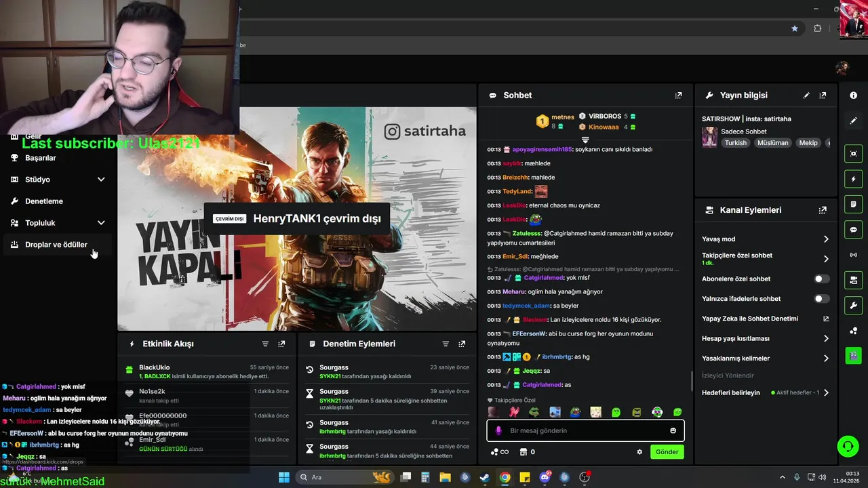This screenshot has width=868, height=488.
Task: Open the emoji picker in message box
Action: coord(673,430)
